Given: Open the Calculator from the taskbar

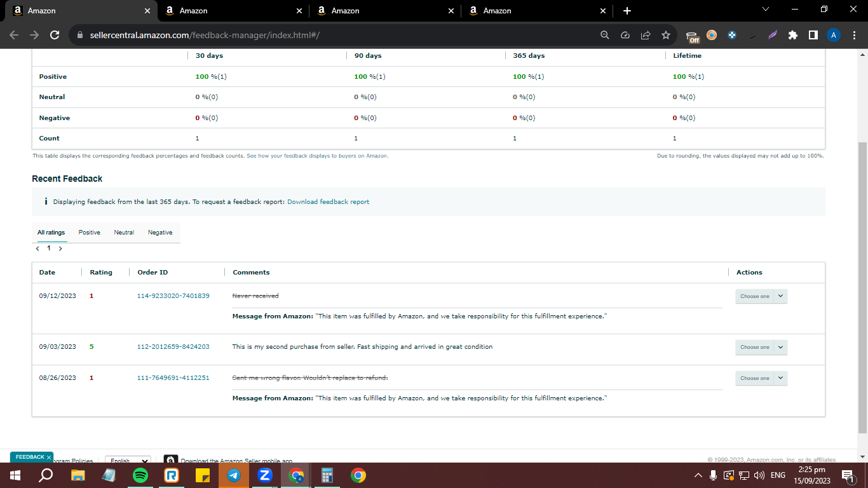Looking at the screenshot, I should click(x=327, y=475).
